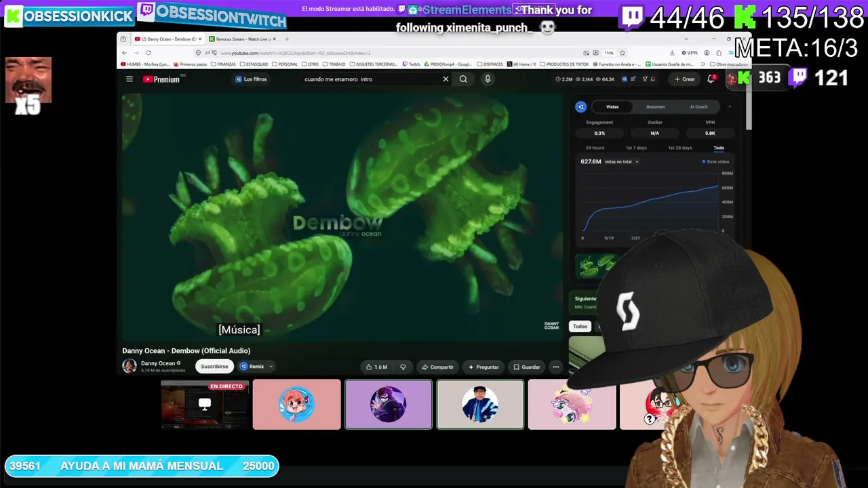This screenshot has width=868, height=488.
Task: Open the EN DIRECTO screen share tile
Action: click(x=205, y=405)
